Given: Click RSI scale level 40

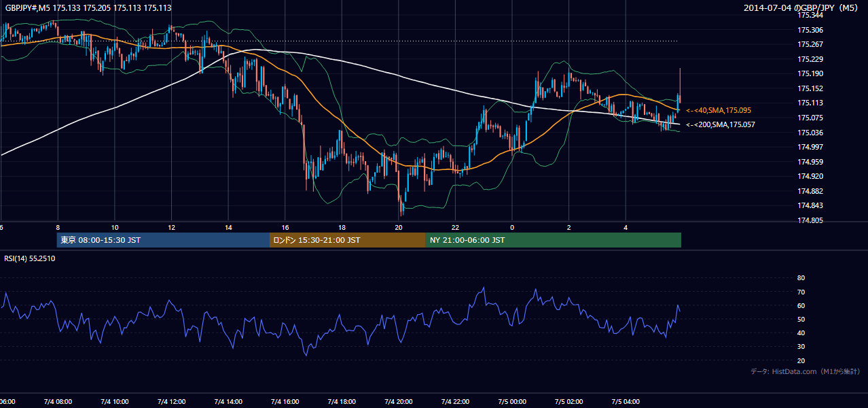Looking at the screenshot, I should point(801,333).
